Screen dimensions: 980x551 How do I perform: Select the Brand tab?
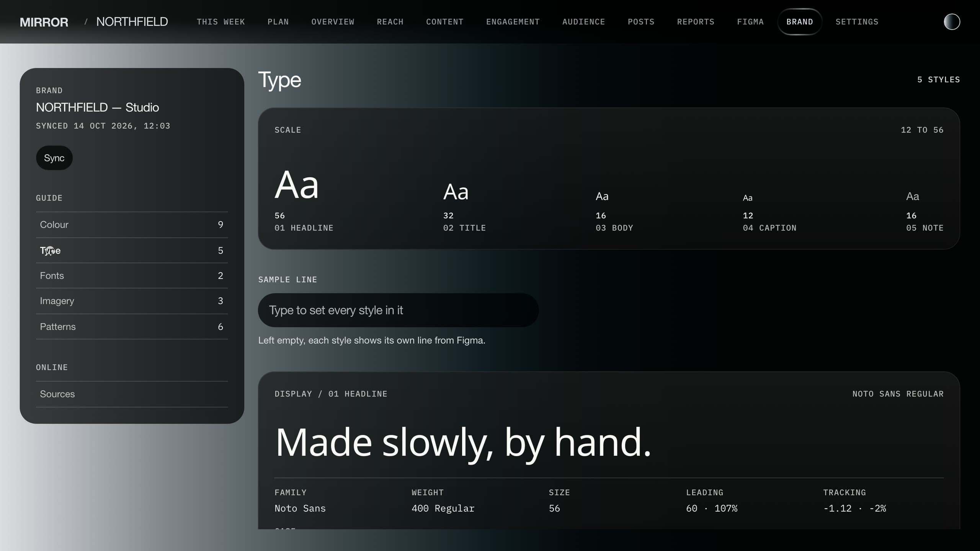800,22
